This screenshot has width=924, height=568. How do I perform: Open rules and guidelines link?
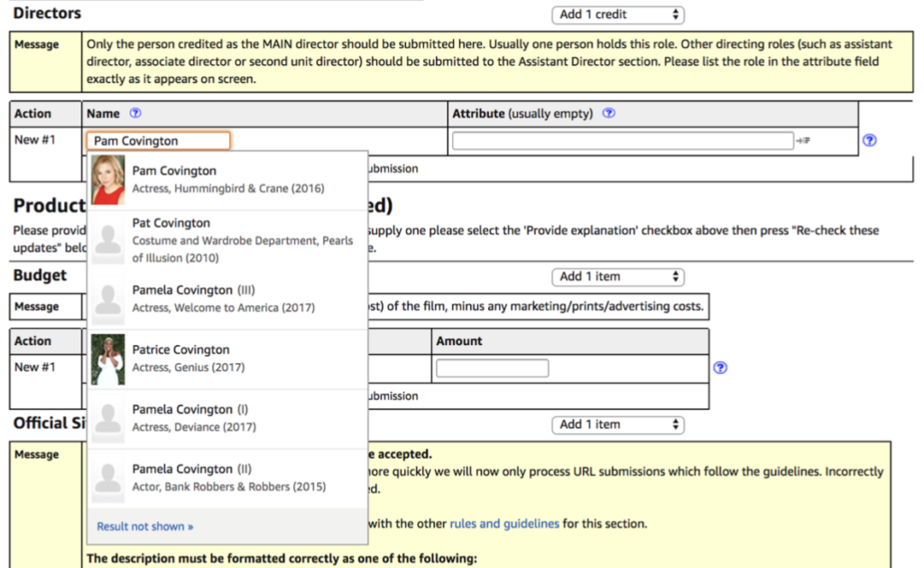[x=504, y=523]
